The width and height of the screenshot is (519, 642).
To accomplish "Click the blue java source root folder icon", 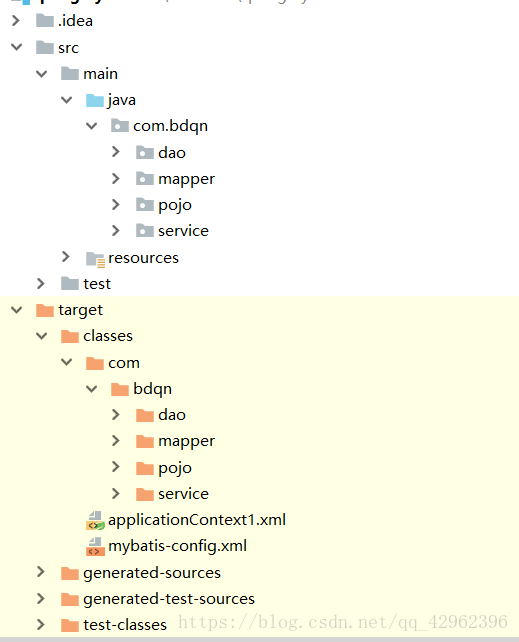I will pos(95,100).
